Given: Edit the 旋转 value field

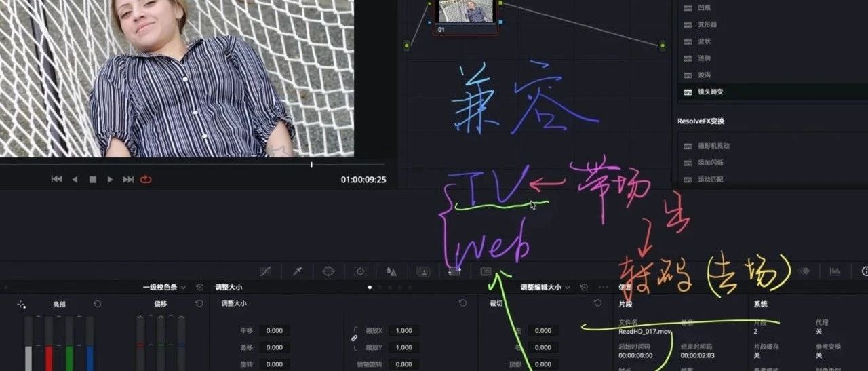Looking at the screenshot, I should (x=275, y=364).
